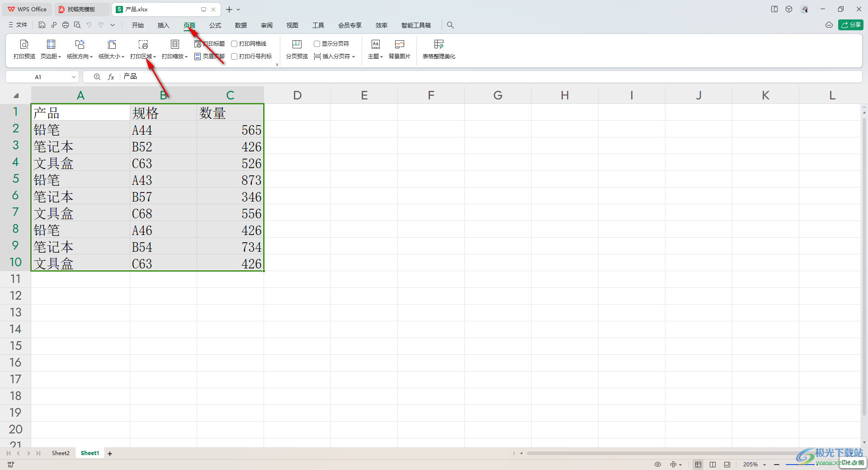Image resolution: width=868 pixels, height=470 pixels.
Task: Click the Print Scaling (打印缩放) icon
Action: pyautogui.click(x=175, y=44)
